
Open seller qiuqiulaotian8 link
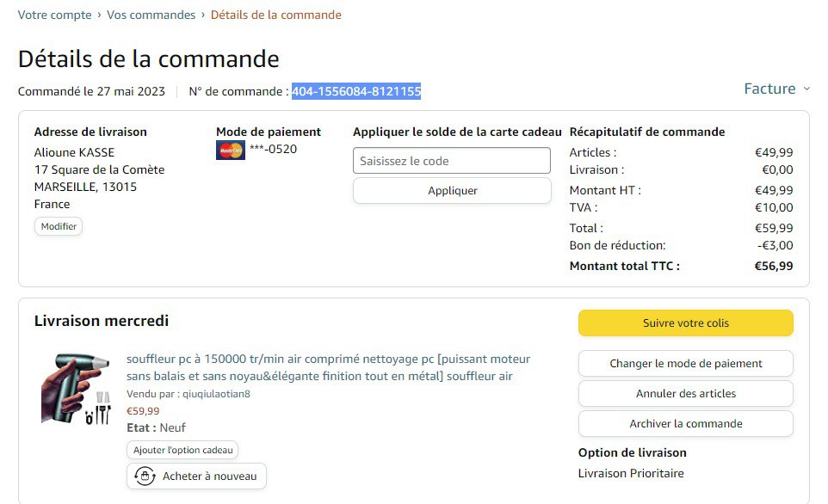point(216,394)
